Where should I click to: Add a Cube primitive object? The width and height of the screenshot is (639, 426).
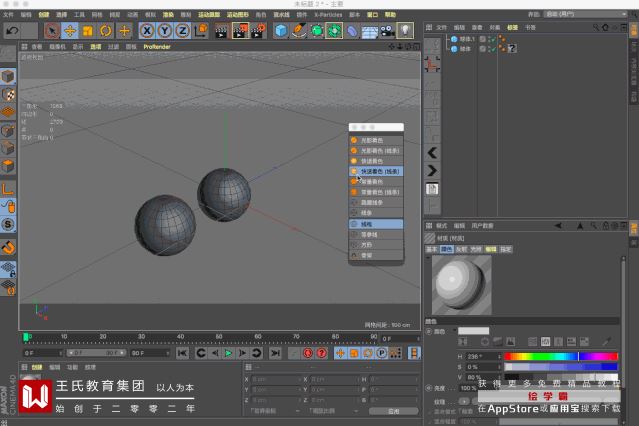281,31
